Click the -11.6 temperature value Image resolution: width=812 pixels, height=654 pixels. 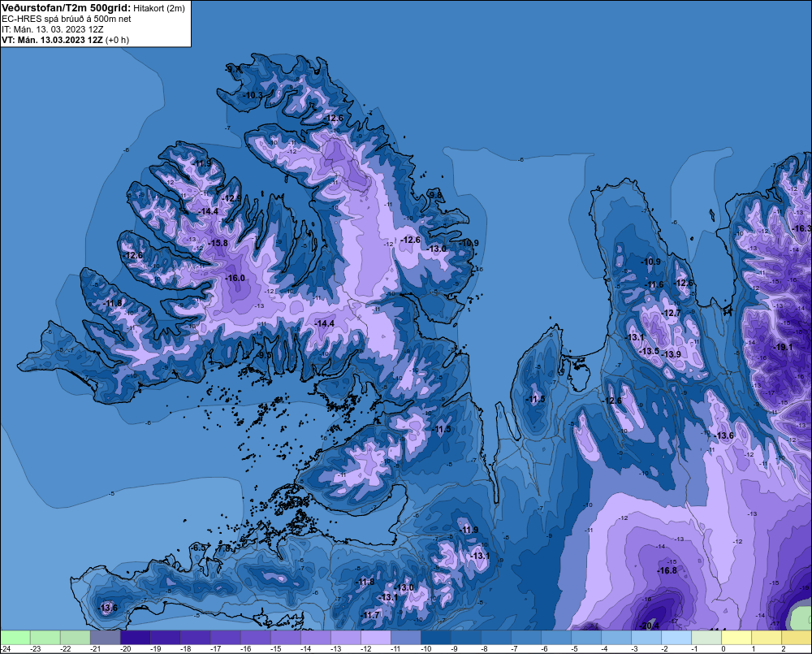654,284
